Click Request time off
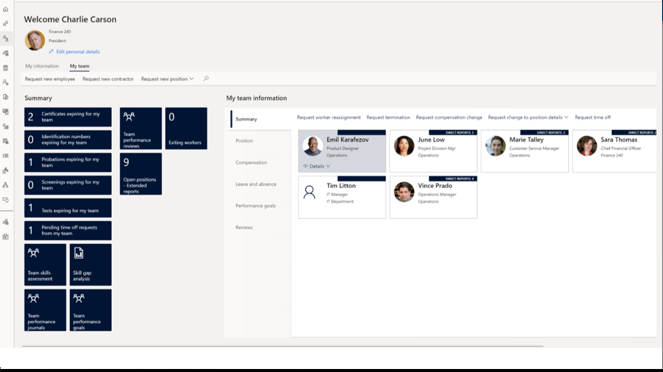 592,118
